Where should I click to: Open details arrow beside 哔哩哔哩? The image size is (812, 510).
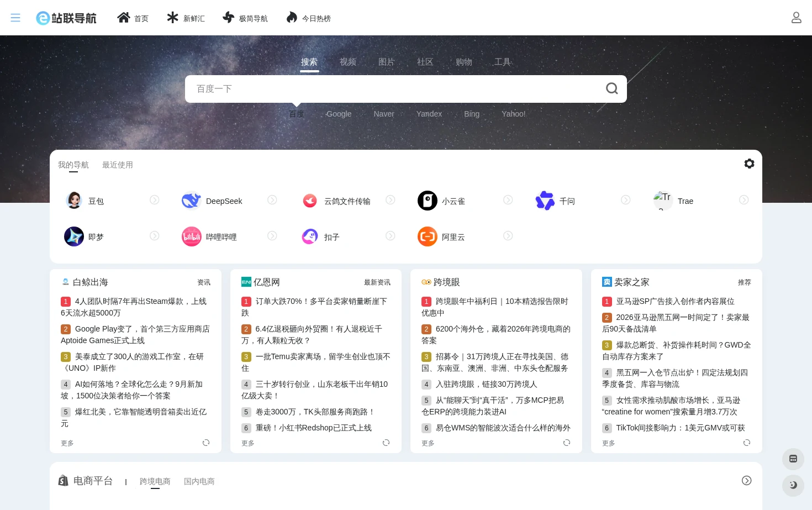pos(272,235)
